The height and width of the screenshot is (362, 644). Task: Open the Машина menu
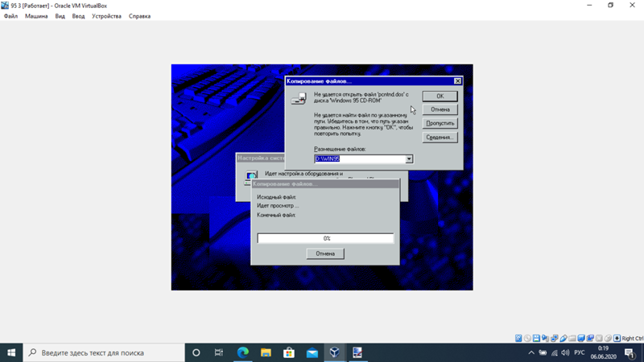(36, 16)
